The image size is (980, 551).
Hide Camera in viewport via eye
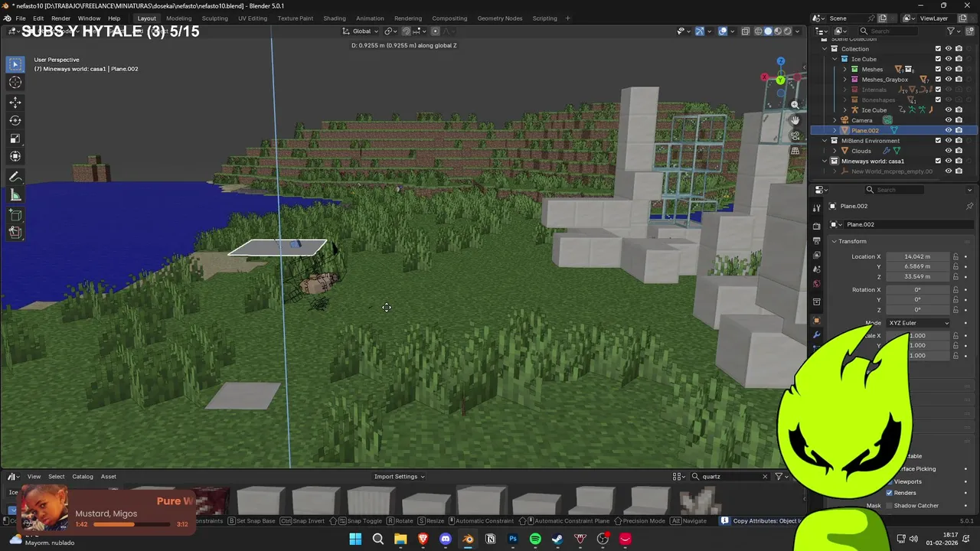pos(948,120)
